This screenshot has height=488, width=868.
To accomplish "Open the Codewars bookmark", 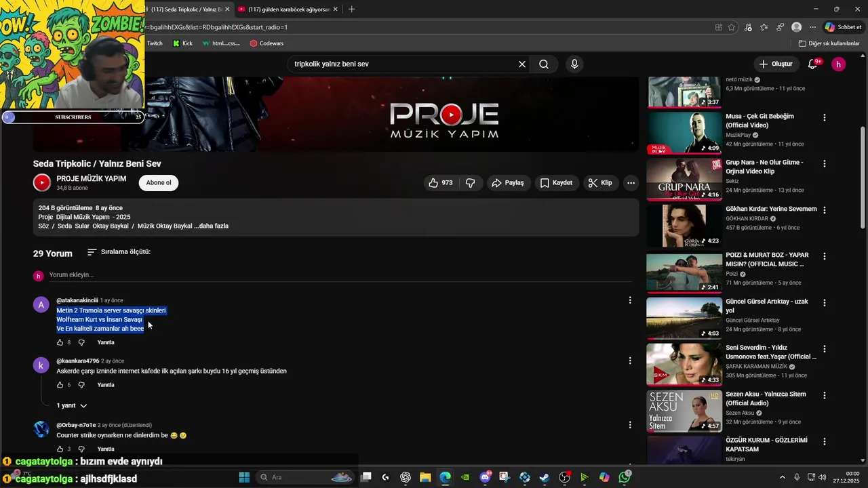I will pyautogui.click(x=267, y=43).
